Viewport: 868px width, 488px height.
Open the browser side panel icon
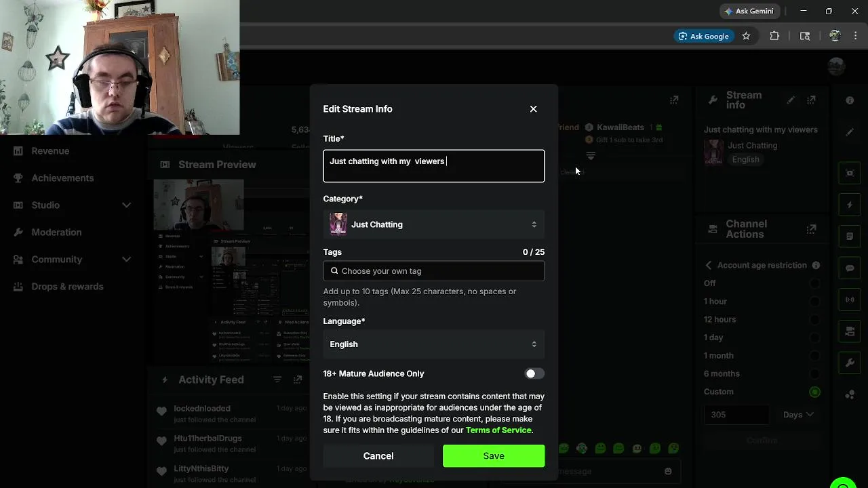[x=805, y=37]
